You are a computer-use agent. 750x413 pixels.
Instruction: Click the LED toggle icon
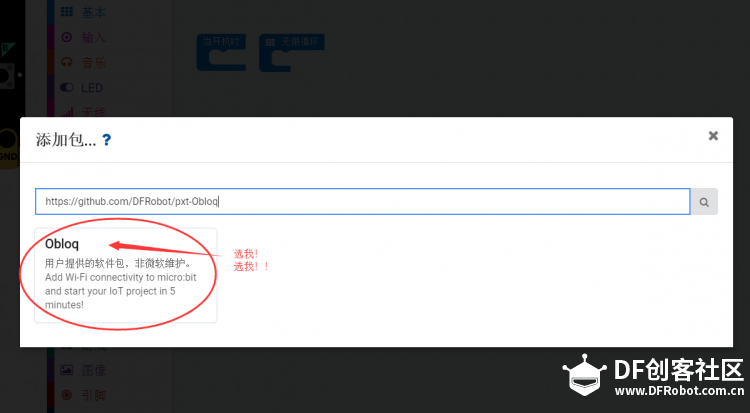click(x=66, y=88)
